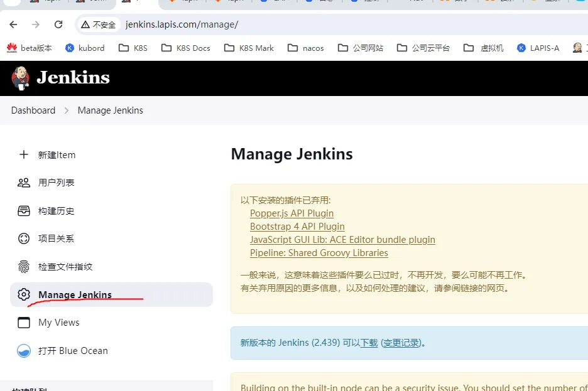Click 下载 link for new Jenkins version

click(369, 343)
